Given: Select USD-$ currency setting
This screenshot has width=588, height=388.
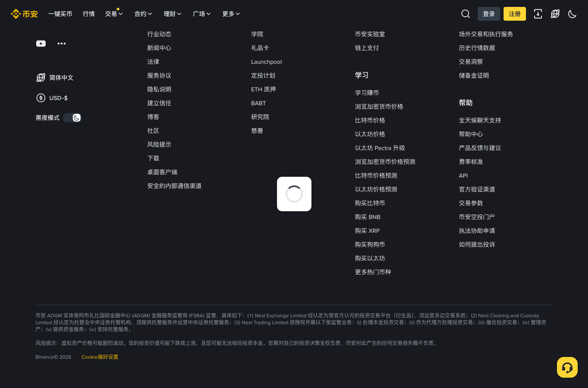Looking at the screenshot, I should coord(58,98).
